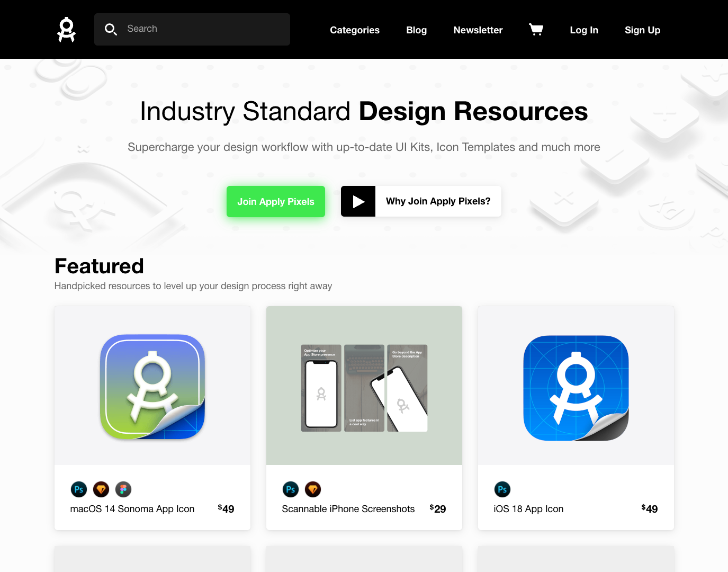Click Figma icon on macOS 14 Sonoma card
The height and width of the screenshot is (572, 728).
pyautogui.click(x=123, y=489)
